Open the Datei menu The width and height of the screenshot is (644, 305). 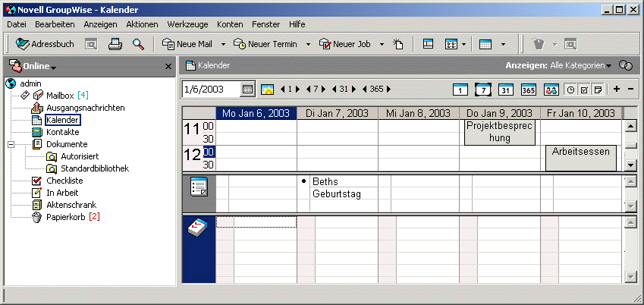(17, 25)
